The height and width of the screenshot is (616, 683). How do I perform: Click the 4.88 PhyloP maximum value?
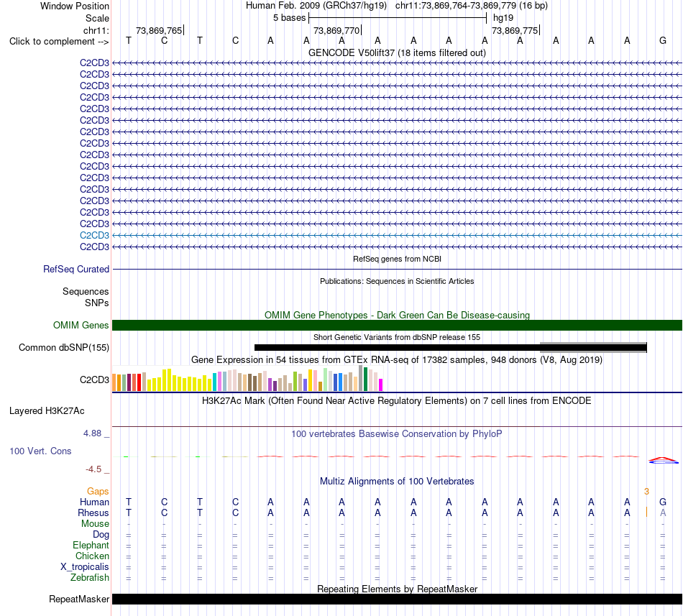(92, 433)
